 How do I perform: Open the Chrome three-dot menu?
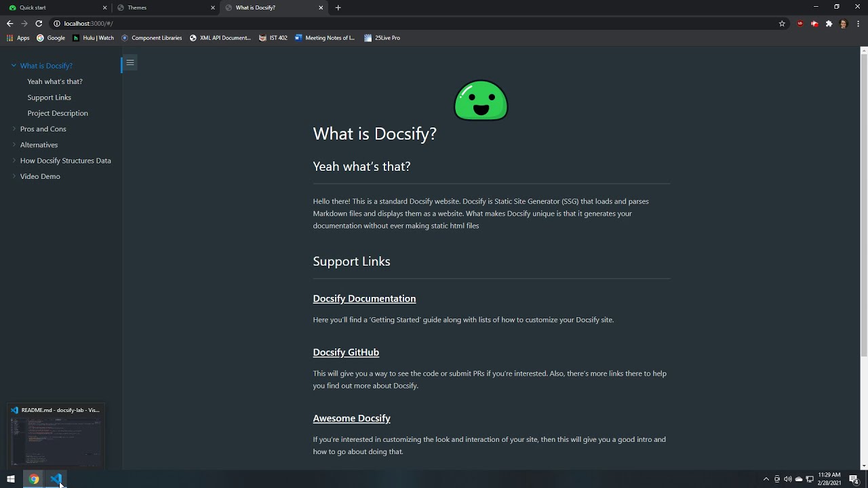[857, 24]
